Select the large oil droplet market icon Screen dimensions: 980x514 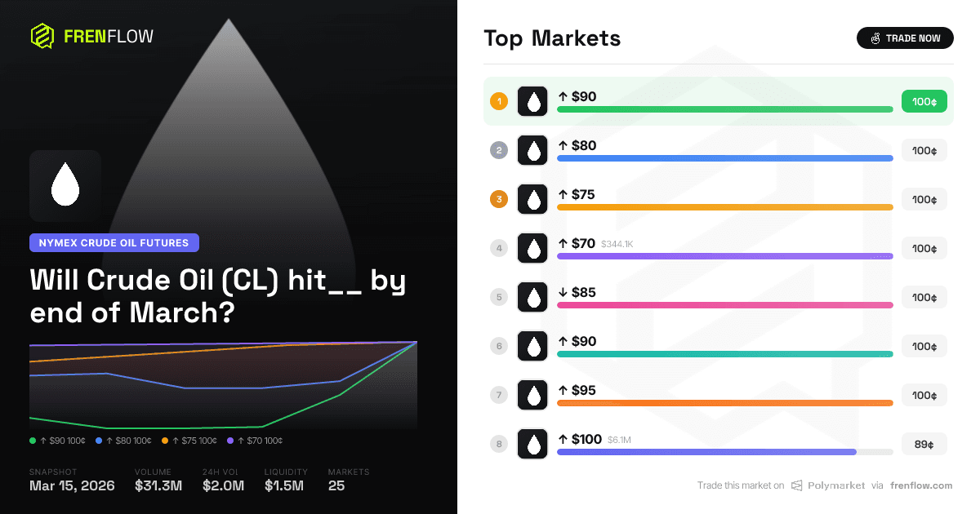(x=65, y=186)
